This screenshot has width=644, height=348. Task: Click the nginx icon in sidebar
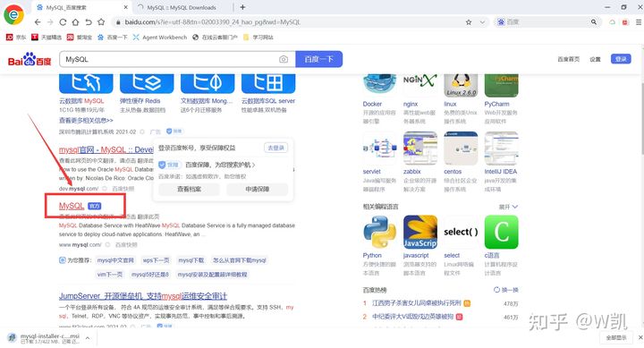click(419, 85)
